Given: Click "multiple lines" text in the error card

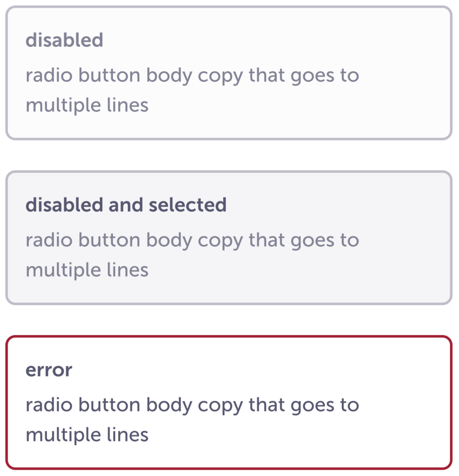Looking at the screenshot, I should [x=87, y=435].
